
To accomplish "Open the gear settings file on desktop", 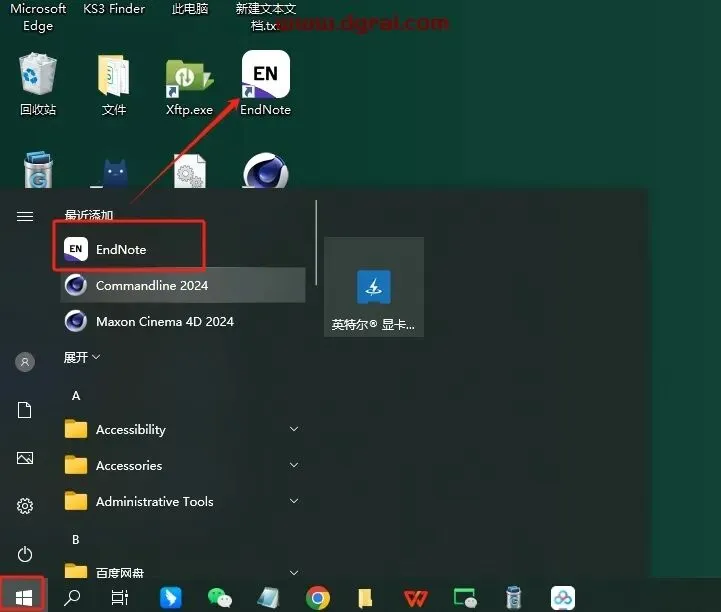I will (189, 171).
